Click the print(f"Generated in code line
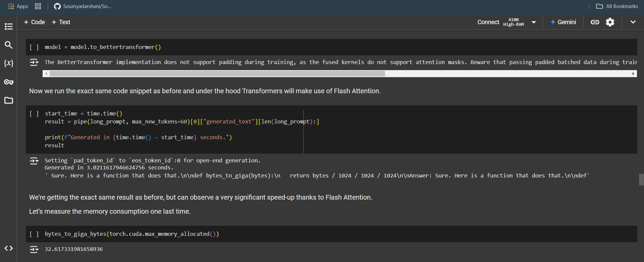This screenshot has width=644, height=262. (138, 138)
